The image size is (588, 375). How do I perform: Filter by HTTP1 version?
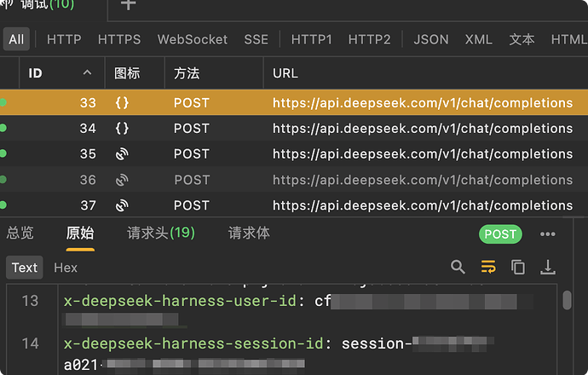312,39
